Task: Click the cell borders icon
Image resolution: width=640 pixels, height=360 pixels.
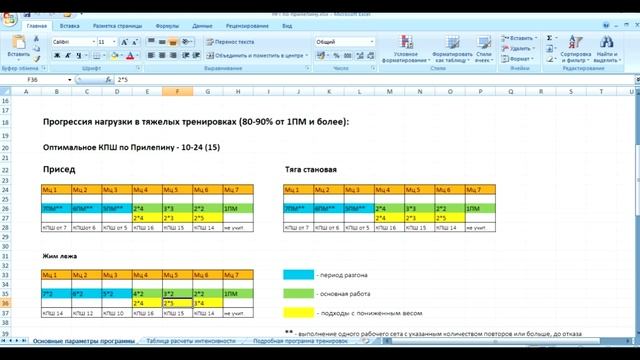Action: [96, 56]
